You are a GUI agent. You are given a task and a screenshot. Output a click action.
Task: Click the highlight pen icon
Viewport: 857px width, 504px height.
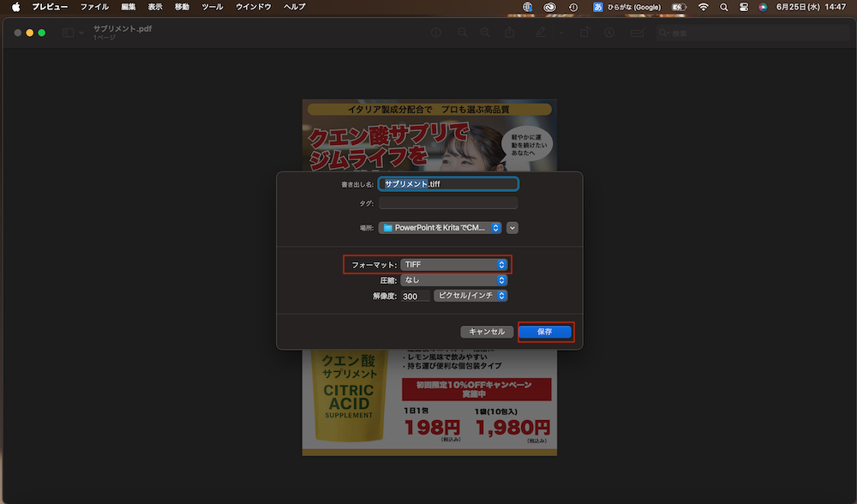tap(541, 33)
